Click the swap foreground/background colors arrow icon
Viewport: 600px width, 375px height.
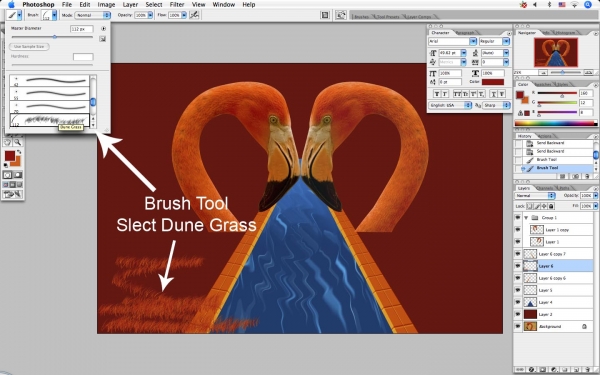[19, 152]
